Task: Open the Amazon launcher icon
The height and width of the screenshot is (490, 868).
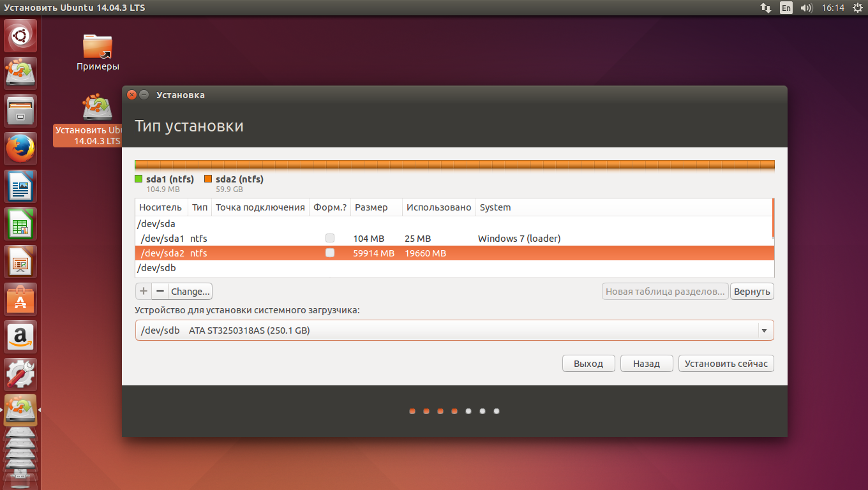Action: coord(21,337)
